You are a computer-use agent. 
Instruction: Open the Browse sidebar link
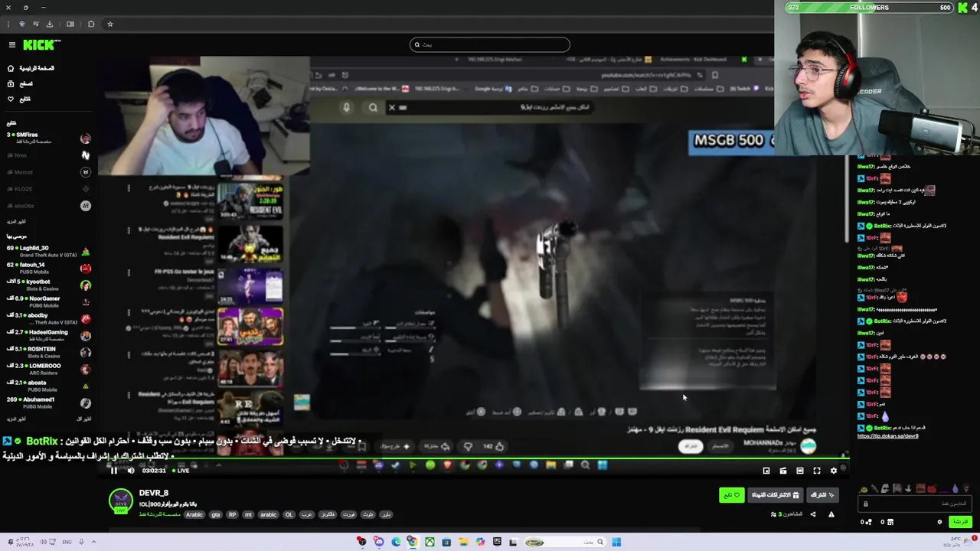pyautogui.click(x=20, y=83)
